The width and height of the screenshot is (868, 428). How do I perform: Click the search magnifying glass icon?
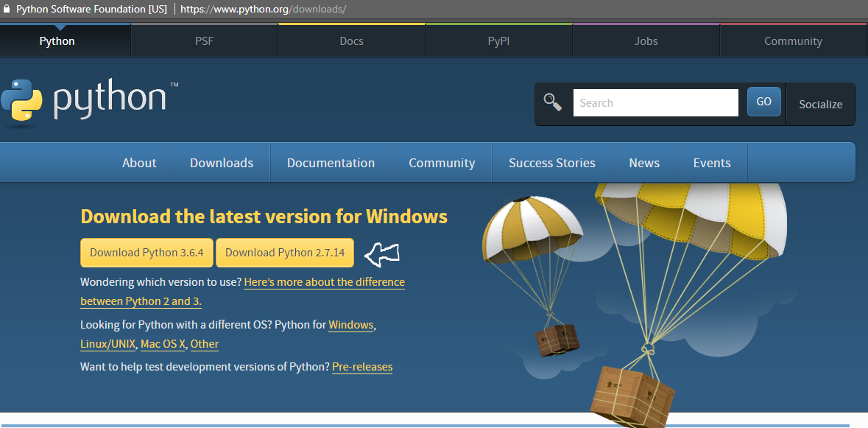552,102
